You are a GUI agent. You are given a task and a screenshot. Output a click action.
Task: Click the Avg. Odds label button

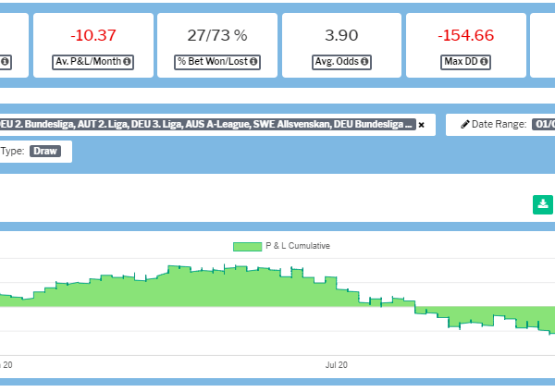[341, 62]
